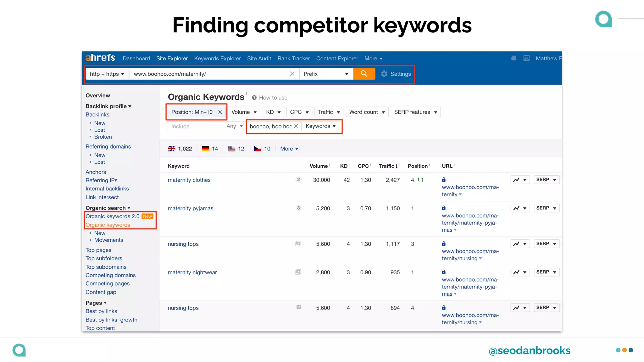Click the ahrefs logo
Screen dimensions: 644x362
[x=100, y=58]
